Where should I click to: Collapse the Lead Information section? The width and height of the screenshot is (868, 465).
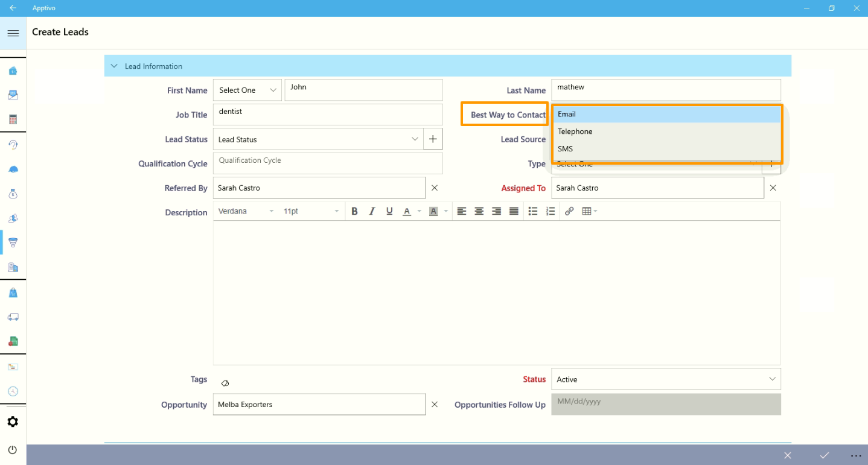(x=114, y=66)
